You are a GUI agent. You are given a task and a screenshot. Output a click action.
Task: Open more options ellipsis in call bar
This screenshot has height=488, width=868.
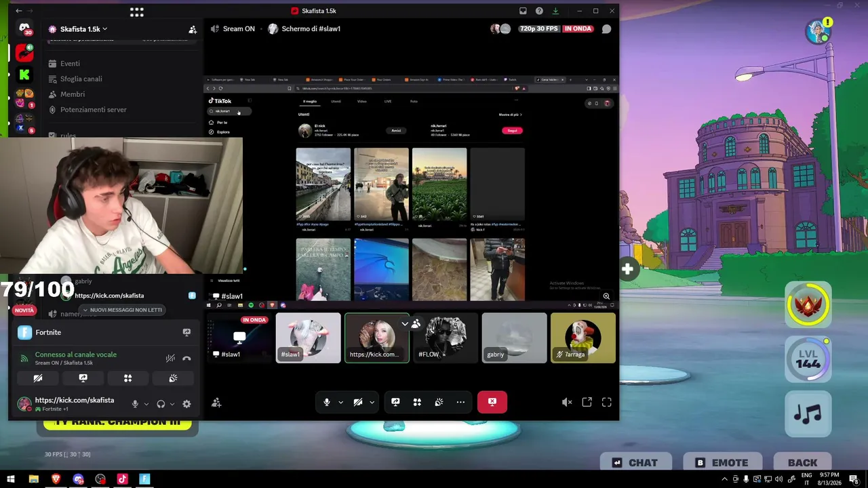460,402
